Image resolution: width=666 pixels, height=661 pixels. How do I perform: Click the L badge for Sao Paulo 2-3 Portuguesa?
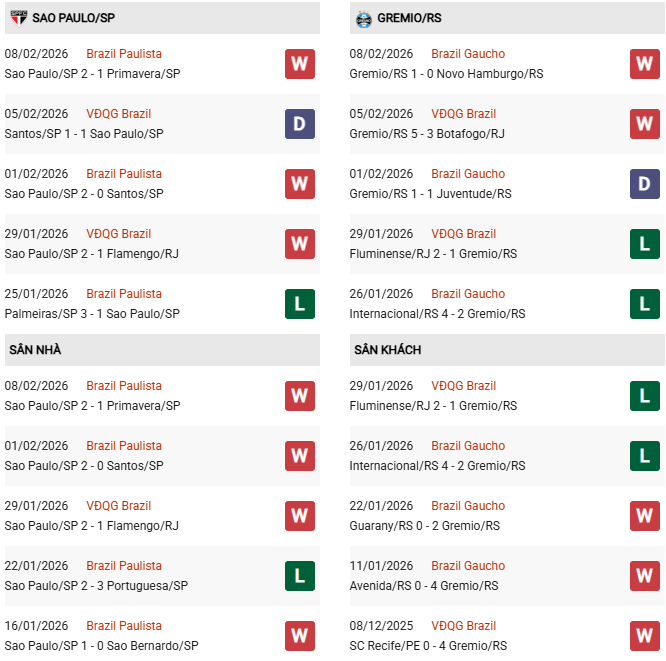(299, 576)
